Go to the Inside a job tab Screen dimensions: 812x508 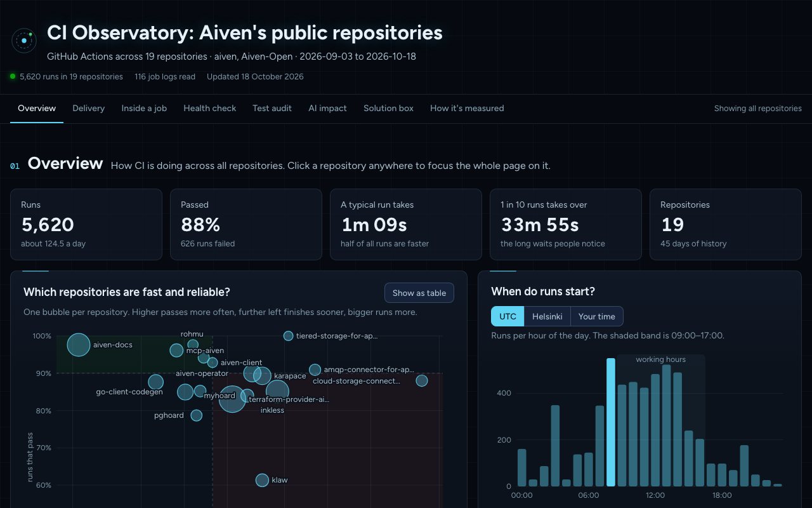[x=144, y=109]
